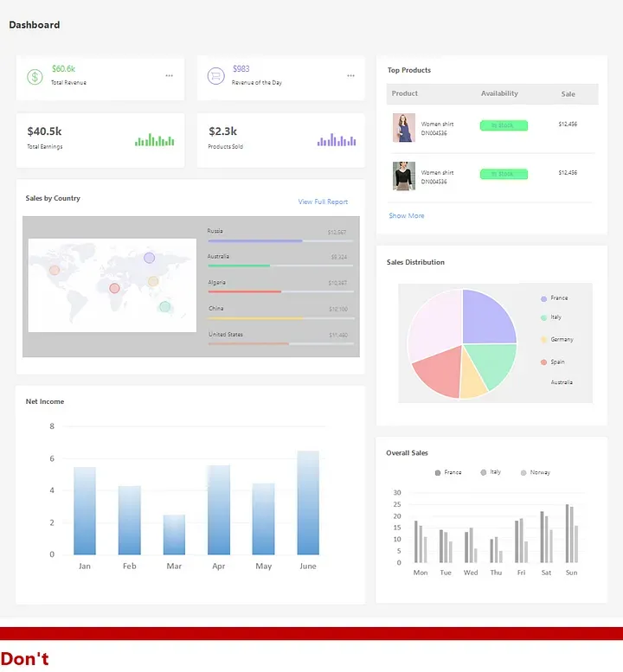This screenshot has height=672, width=623.
Task: Select the red Africa marker on the map
Action: (114, 288)
